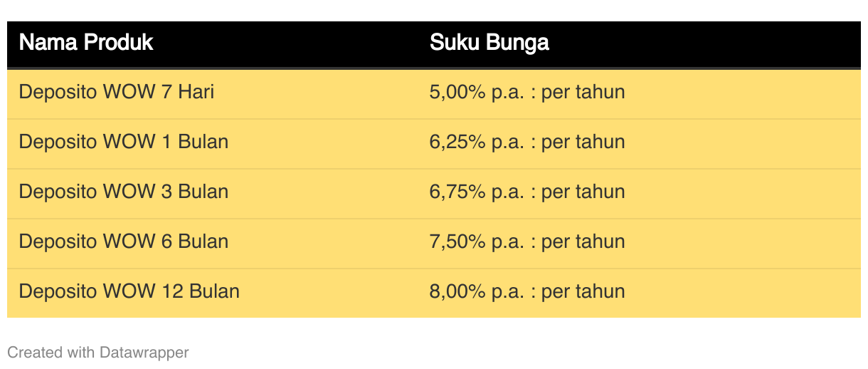Click "per tahun" text in the 3 Bulan row
Viewport: 868px width, 369px height.
click(583, 192)
